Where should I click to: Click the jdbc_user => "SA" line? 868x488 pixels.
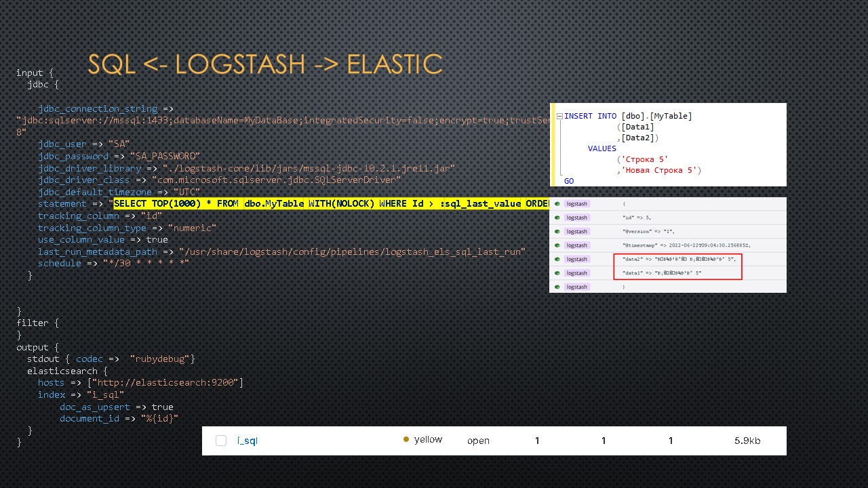[83, 144]
